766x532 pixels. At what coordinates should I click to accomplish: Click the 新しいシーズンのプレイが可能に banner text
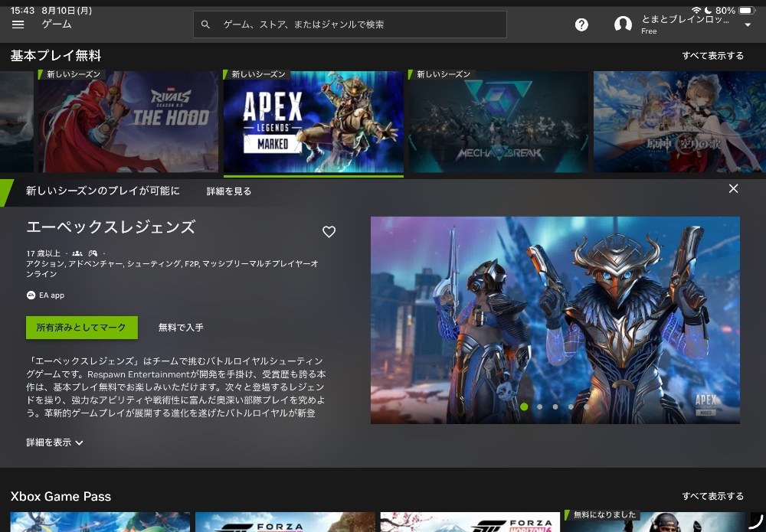coord(103,191)
